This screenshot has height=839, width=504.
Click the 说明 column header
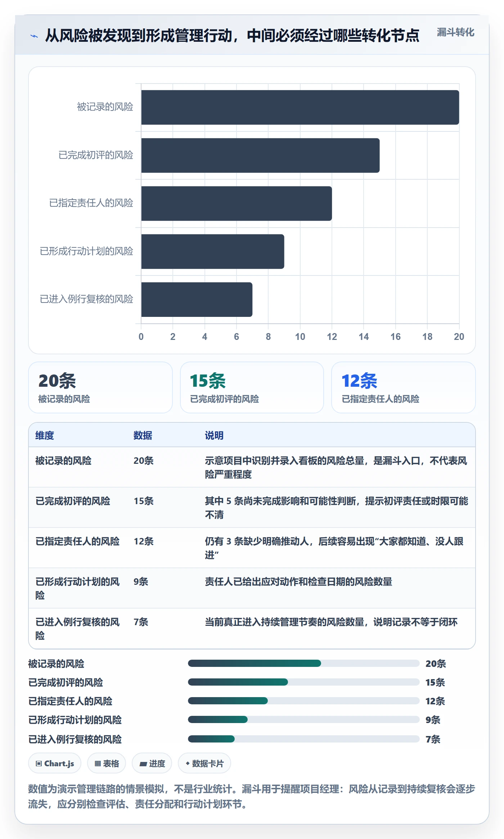tap(214, 435)
